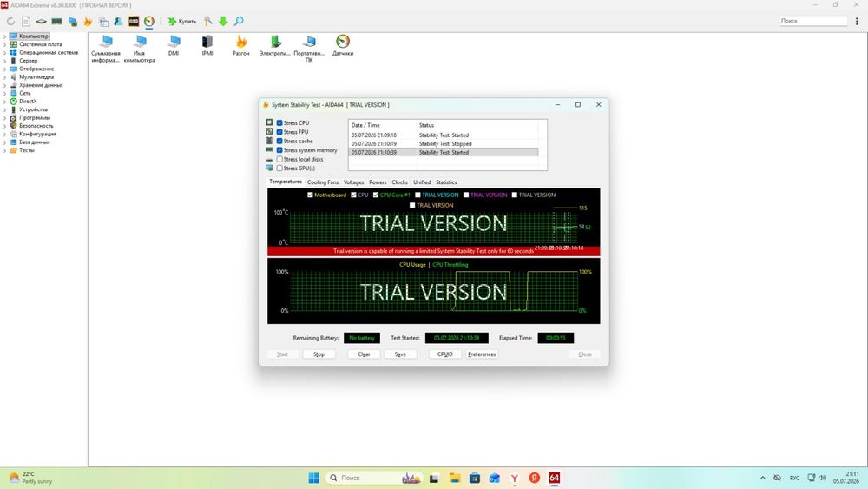Uncheck Stress FPU checkbox
The height and width of the screenshot is (489, 868).
(279, 132)
